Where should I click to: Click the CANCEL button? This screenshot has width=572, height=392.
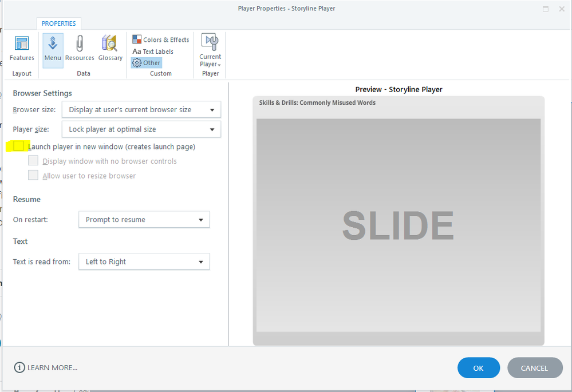pos(535,368)
